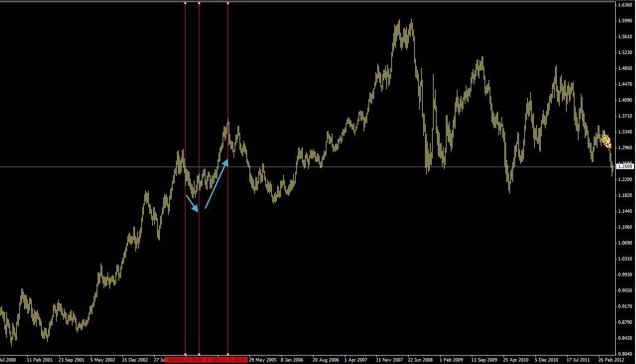This screenshot has height=364, width=636.
Task: Click the top handle of the middle vertical line
Action: pyautogui.click(x=199, y=3)
